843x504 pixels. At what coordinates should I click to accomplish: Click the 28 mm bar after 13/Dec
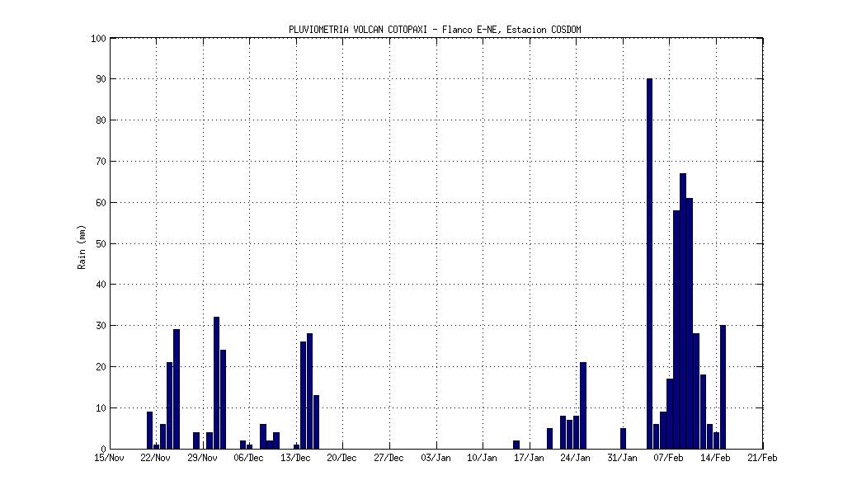(309, 391)
